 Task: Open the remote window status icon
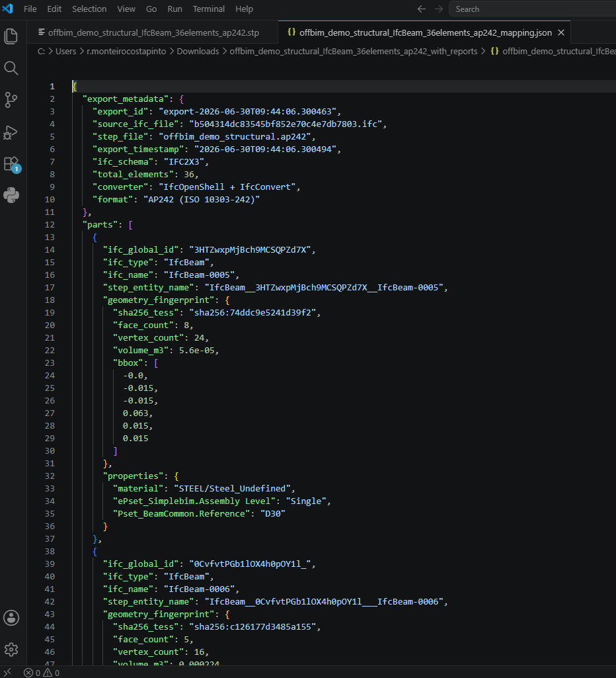pos(7,673)
